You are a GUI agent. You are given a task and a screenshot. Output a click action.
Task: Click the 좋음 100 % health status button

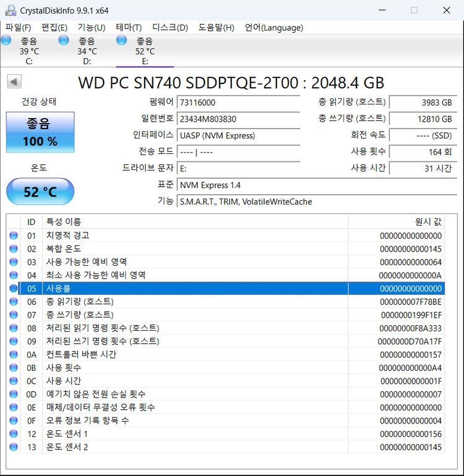(x=40, y=132)
